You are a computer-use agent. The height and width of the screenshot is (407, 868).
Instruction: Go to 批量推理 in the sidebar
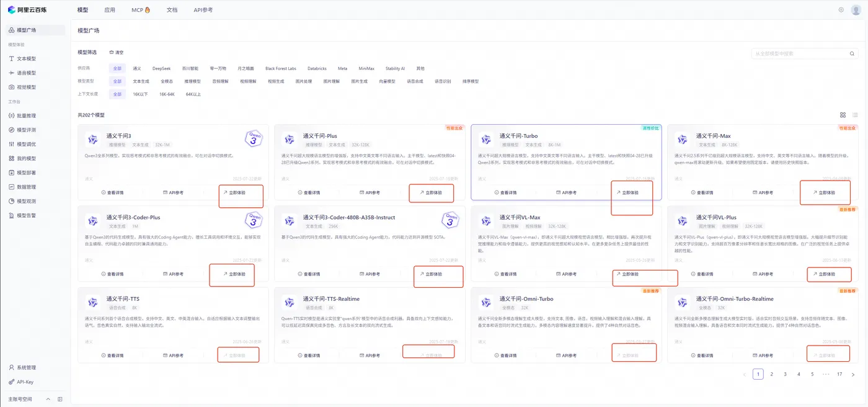click(22, 115)
